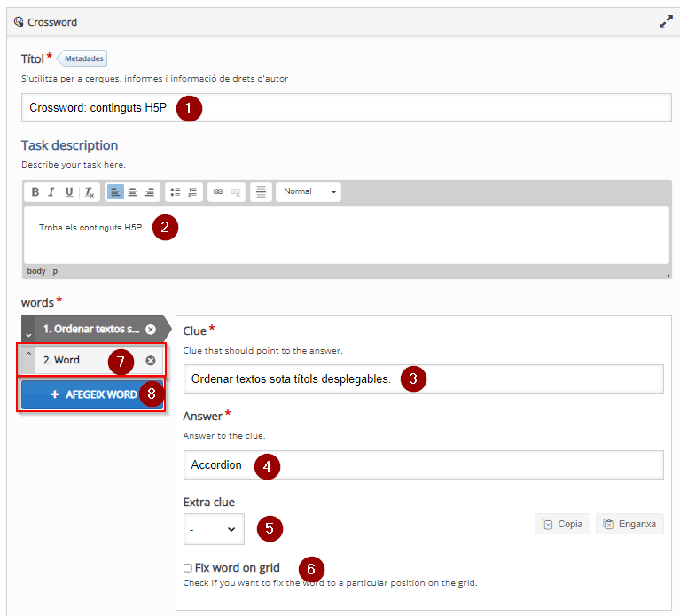Viewport: 680px width, 616px height.
Task: Remove formatting with the Tx icon
Action: click(x=90, y=191)
